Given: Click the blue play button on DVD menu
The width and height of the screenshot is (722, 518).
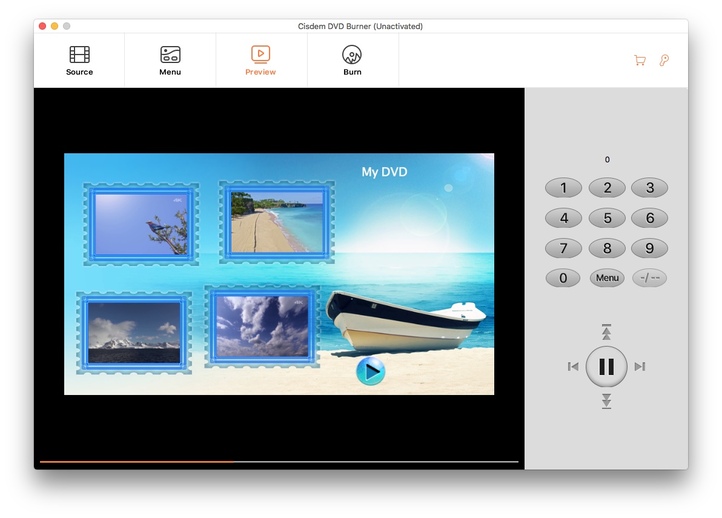Looking at the screenshot, I should click(370, 372).
